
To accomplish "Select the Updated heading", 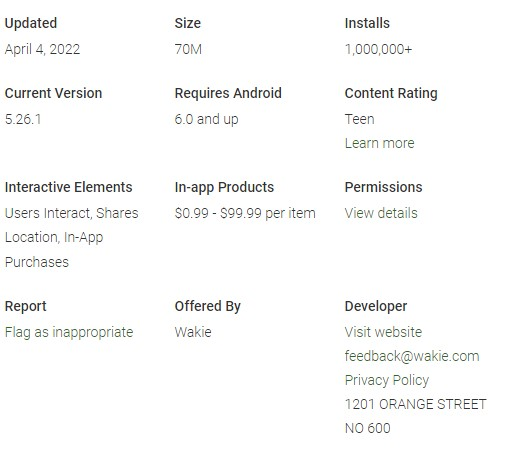I will click(31, 23).
